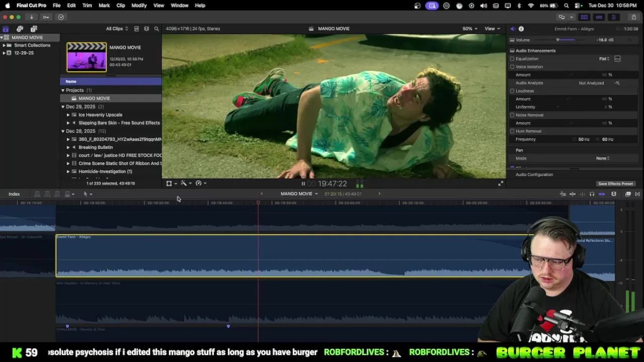
Task: Open the Apple menu
Action: [8, 6]
